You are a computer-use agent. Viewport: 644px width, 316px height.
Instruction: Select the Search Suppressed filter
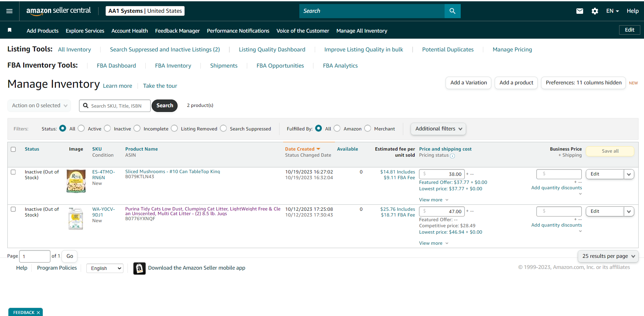click(223, 128)
